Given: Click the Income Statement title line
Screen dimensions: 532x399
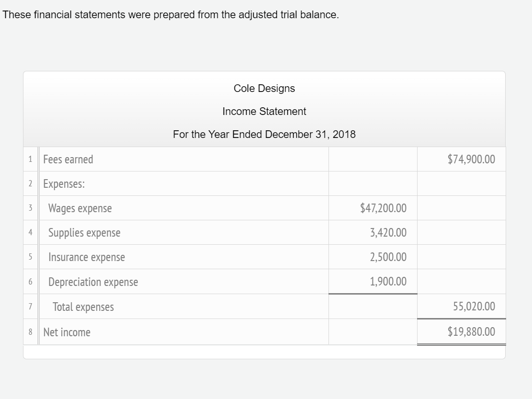Looking at the screenshot, I should 264,111.
